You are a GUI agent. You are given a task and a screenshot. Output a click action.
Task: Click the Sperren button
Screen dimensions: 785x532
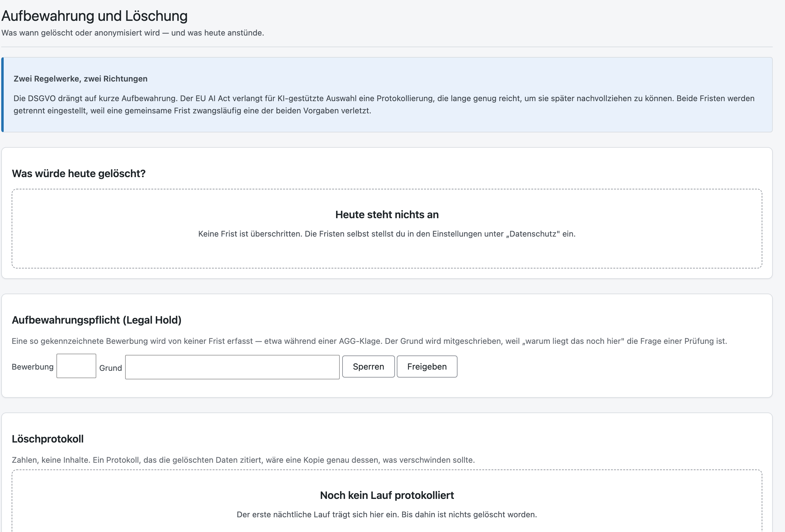pyautogui.click(x=368, y=367)
